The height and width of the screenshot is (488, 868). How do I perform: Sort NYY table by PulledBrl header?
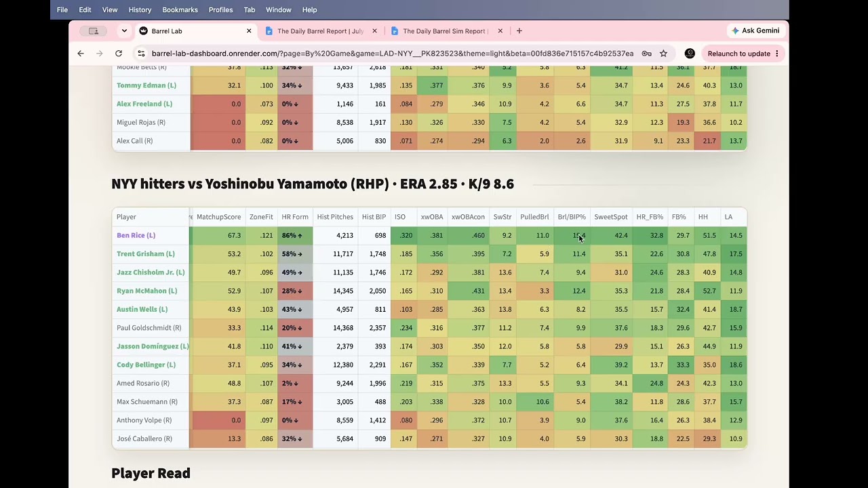534,217
